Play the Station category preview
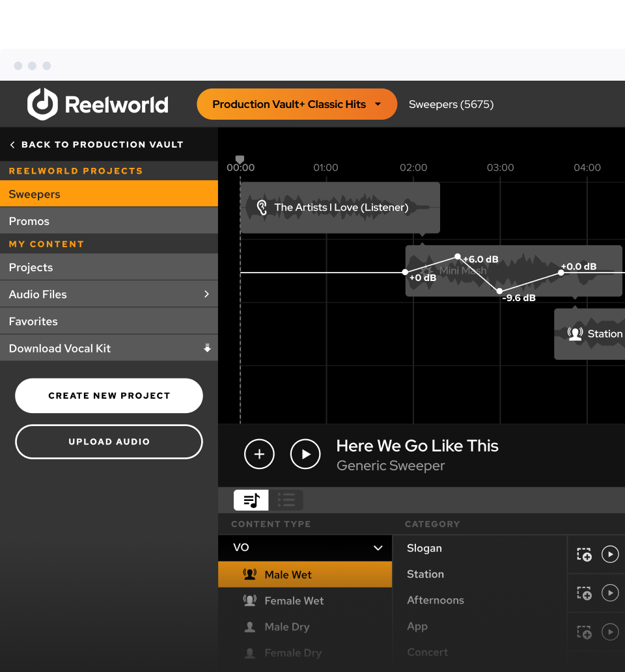The image size is (625, 672). [x=609, y=593]
